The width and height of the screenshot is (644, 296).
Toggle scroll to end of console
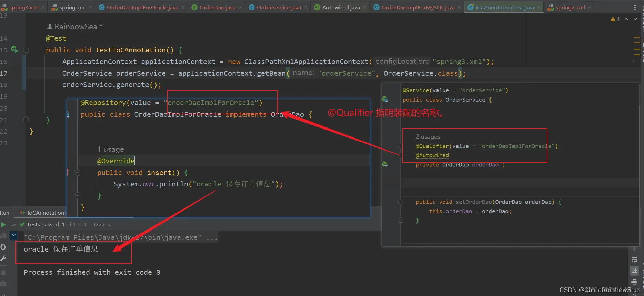tap(634, 271)
